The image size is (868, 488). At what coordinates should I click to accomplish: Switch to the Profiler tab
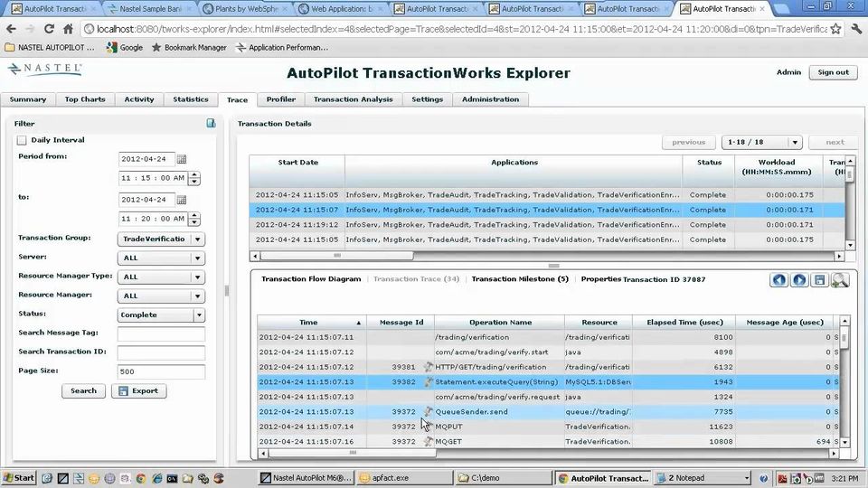click(280, 99)
